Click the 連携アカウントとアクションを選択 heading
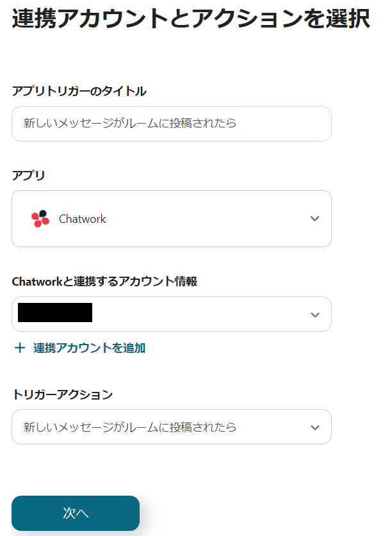The height and width of the screenshot is (536, 392). pos(190,19)
